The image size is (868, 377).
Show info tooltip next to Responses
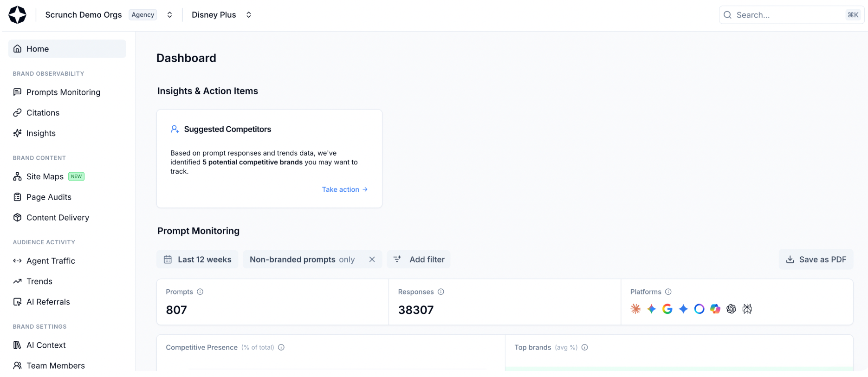[x=441, y=292]
